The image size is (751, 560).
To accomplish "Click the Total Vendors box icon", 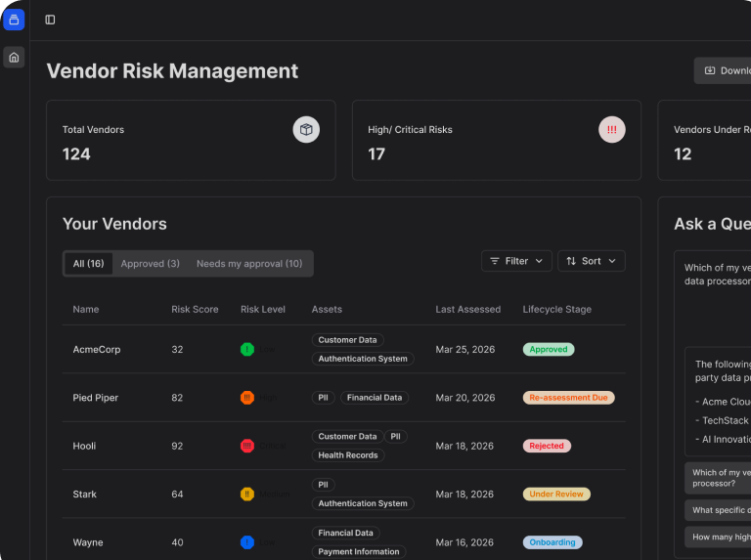I will pos(306,129).
